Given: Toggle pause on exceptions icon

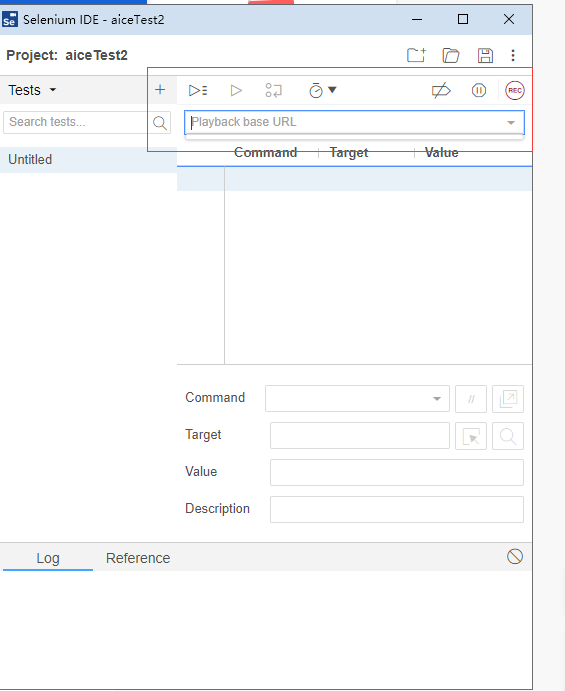Looking at the screenshot, I should tap(479, 90).
